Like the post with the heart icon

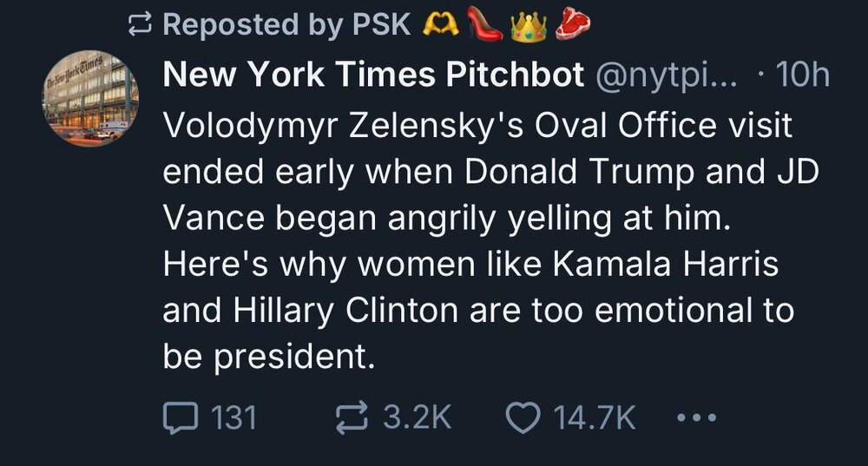coord(522,419)
